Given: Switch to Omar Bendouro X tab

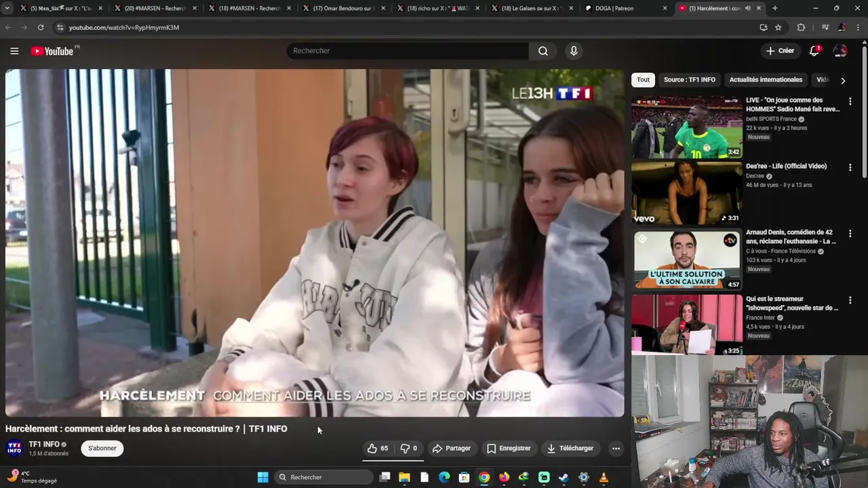Looking at the screenshot, I should [x=342, y=8].
